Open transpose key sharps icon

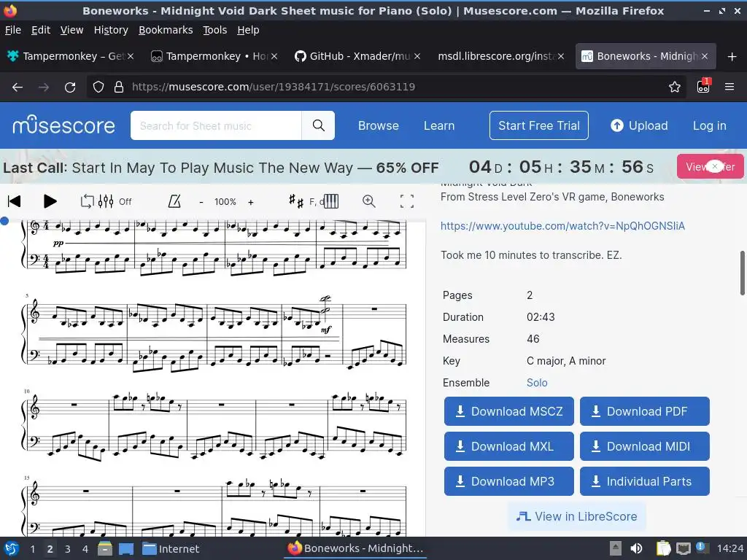[296, 201]
